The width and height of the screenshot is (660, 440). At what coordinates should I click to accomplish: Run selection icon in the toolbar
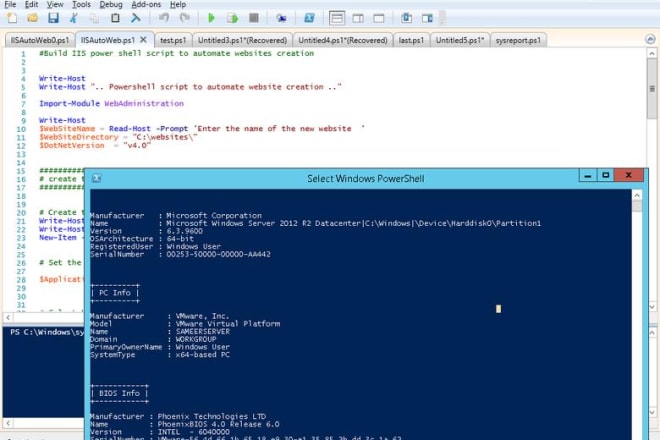[x=232, y=18]
